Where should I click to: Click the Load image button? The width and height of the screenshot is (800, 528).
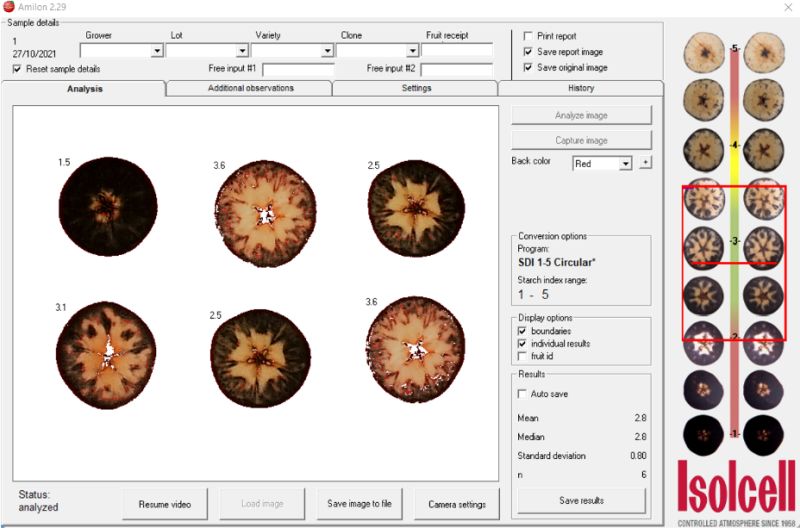click(x=262, y=504)
